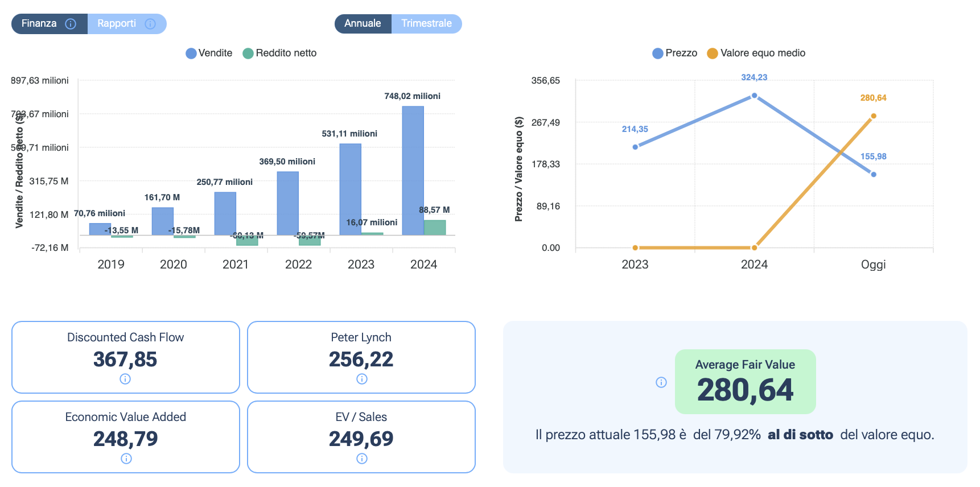Toggle Vendite series in chart legend
Viewport: 980px width, 487px height.
[x=209, y=53]
